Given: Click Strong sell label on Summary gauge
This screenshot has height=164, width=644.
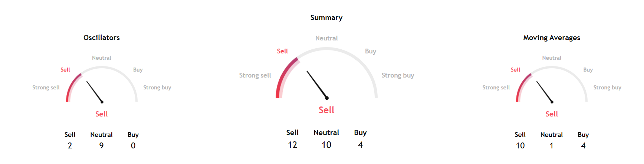Looking at the screenshot, I should point(255,75).
